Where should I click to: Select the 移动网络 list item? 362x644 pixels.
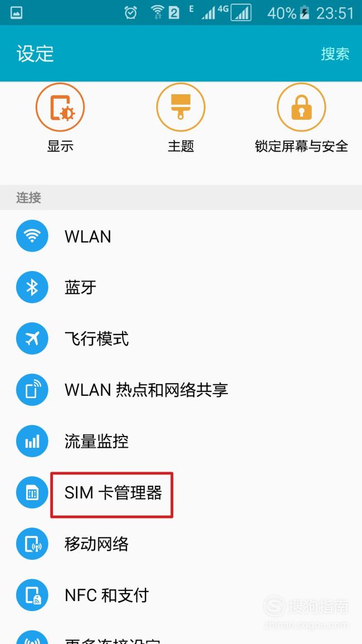pos(181,544)
